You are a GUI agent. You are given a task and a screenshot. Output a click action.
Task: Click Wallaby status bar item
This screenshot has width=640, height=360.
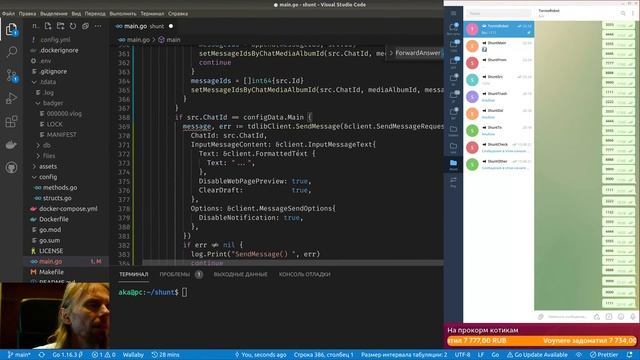click(133, 355)
